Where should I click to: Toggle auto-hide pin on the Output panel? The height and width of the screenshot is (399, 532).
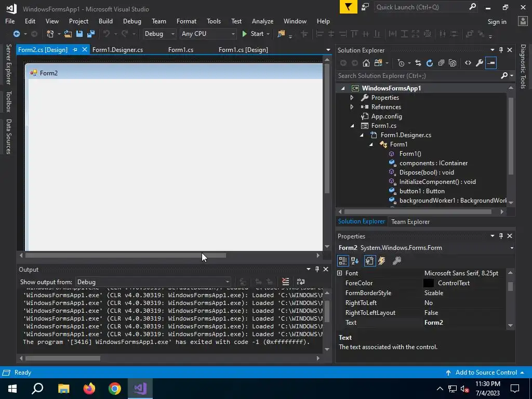pyautogui.click(x=317, y=269)
